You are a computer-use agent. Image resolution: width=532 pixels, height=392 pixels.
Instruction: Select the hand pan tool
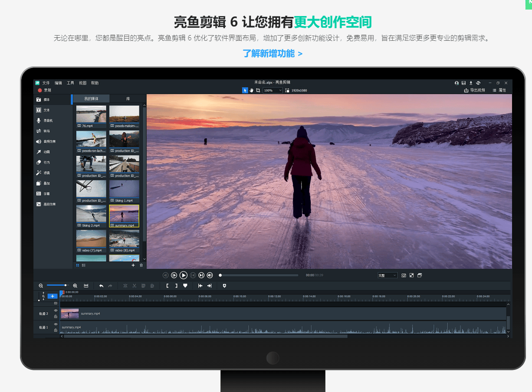click(251, 90)
